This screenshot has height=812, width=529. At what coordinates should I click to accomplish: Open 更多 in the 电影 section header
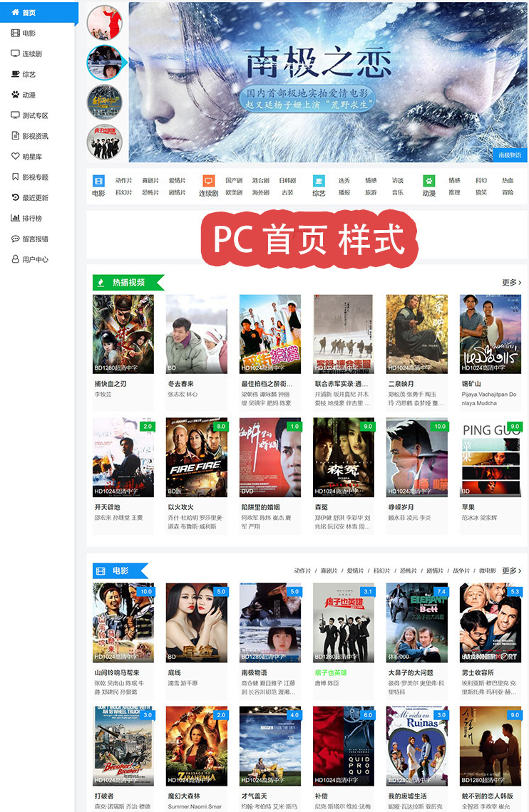click(x=511, y=571)
